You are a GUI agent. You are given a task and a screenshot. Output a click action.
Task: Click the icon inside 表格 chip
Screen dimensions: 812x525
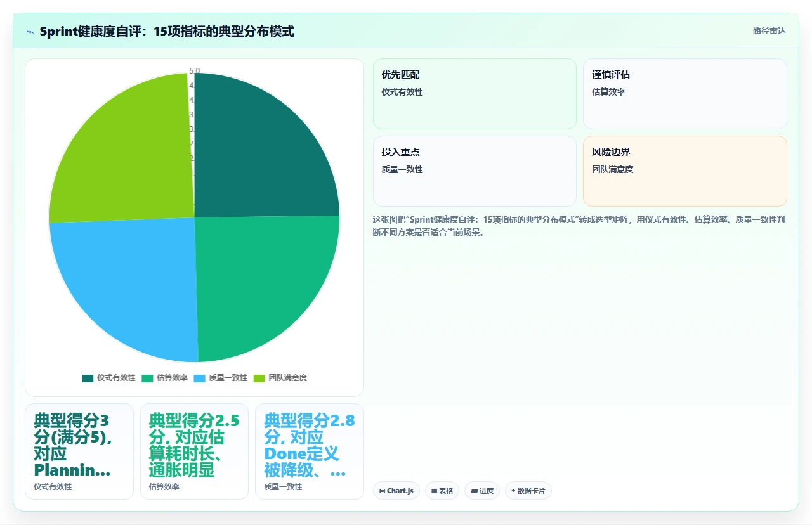click(434, 491)
